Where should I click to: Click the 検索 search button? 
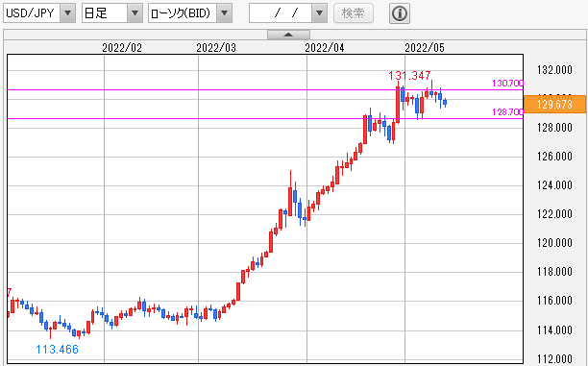click(x=354, y=13)
